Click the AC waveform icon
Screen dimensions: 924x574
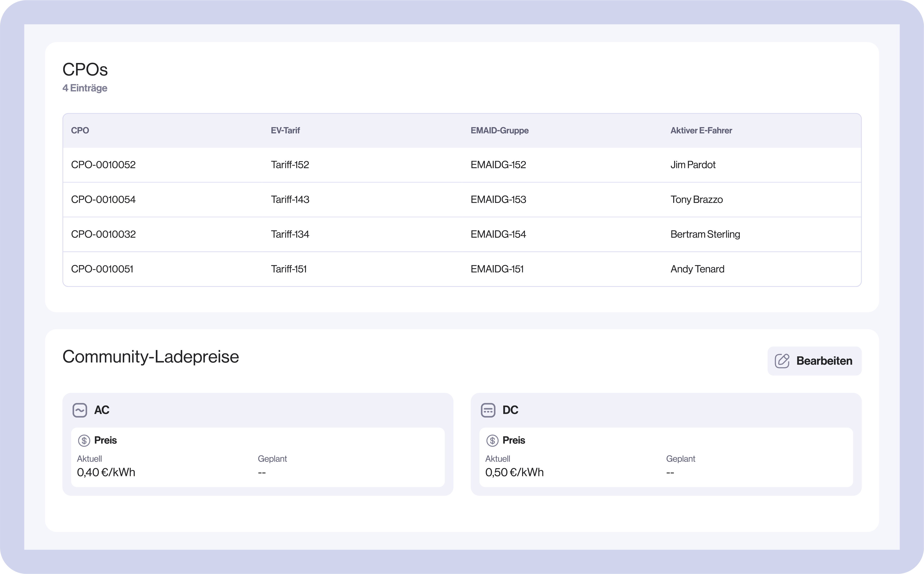[x=80, y=410]
